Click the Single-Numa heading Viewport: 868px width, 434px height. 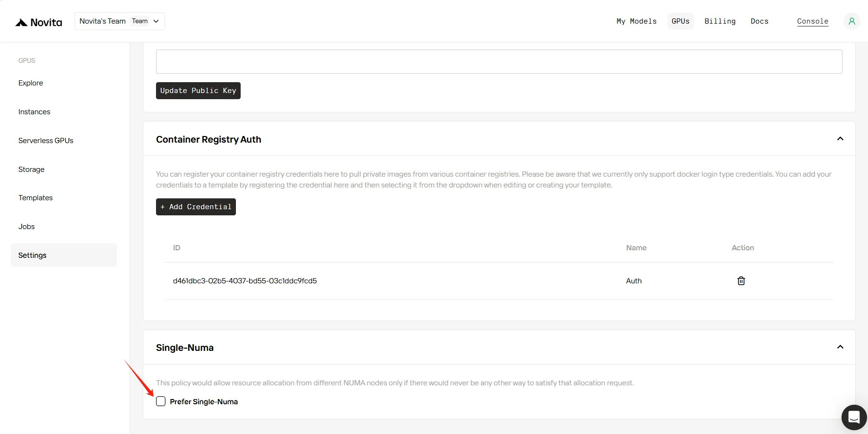[185, 348]
